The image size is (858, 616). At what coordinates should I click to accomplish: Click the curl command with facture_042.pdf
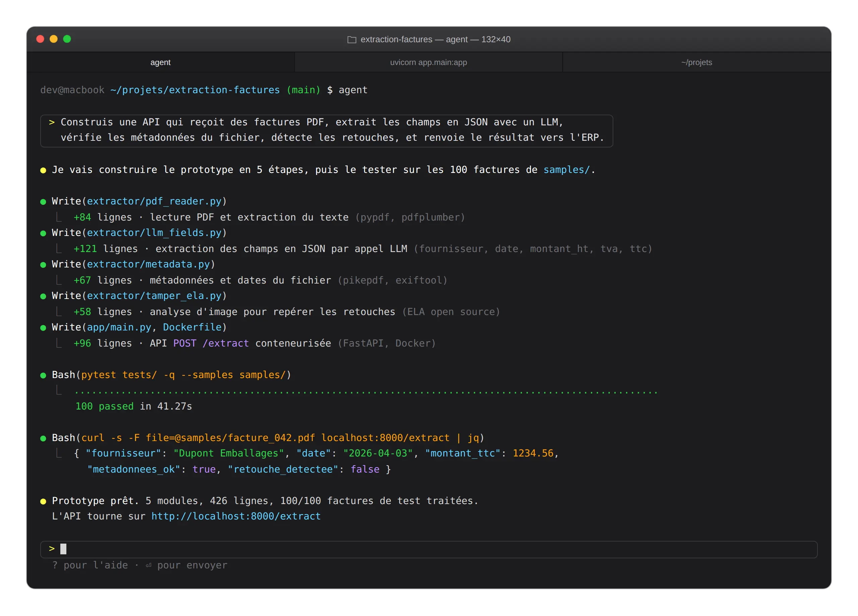tap(280, 438)
